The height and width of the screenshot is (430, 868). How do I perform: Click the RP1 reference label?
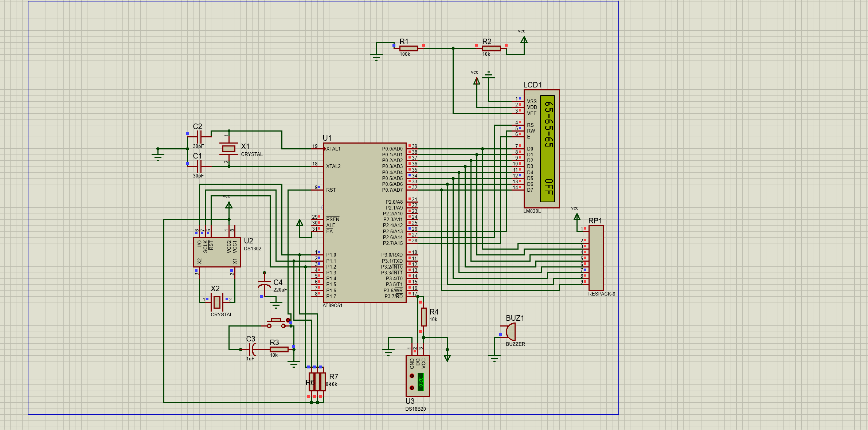595,221
